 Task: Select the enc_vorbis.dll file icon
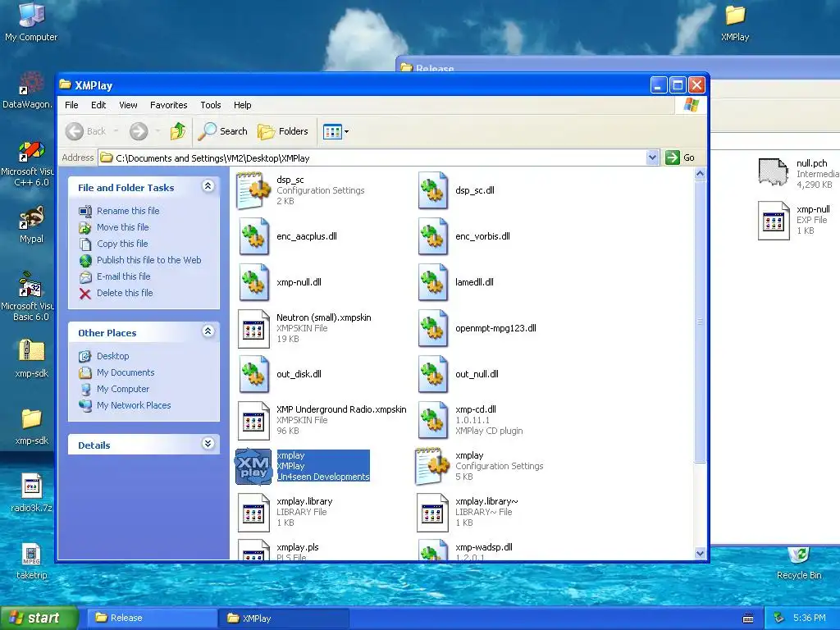[x=433, y=236]
